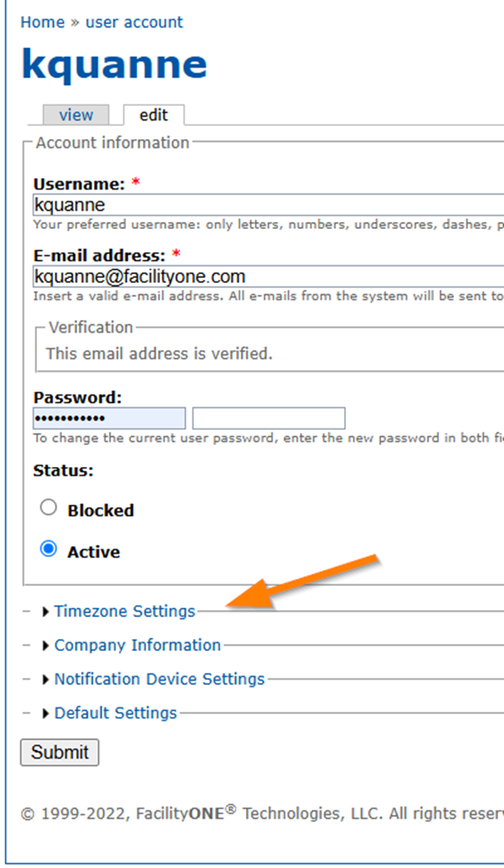Switch to the edit tab
The image size is (504, 868).
154,115
